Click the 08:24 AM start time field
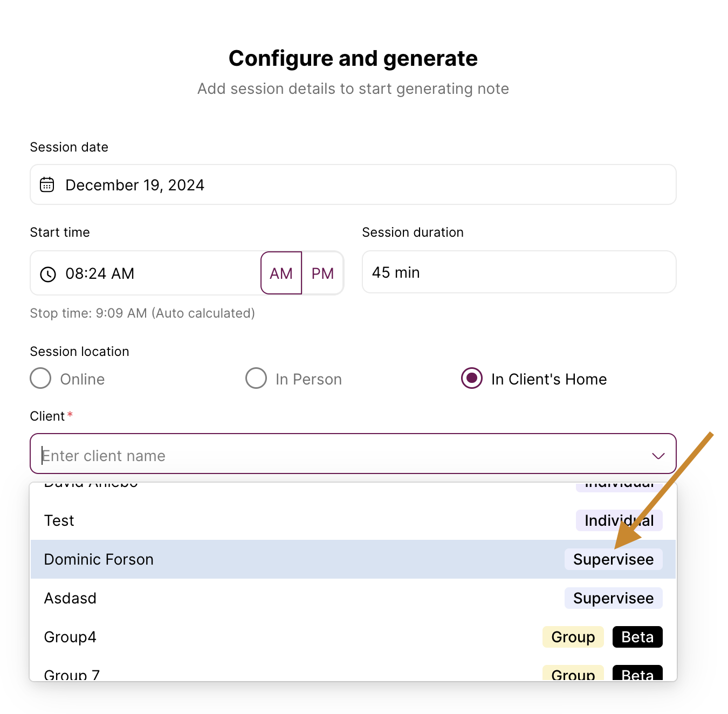 [146, 273]
